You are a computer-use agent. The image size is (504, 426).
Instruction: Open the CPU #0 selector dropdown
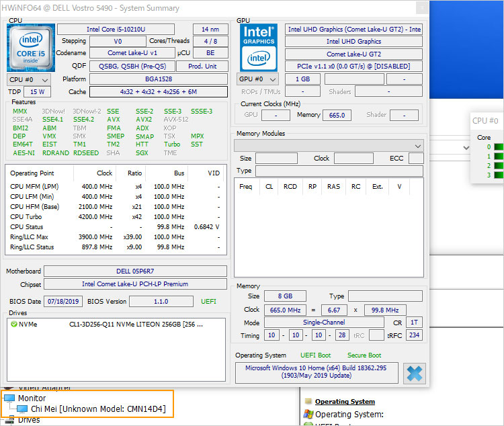(28, 80)
